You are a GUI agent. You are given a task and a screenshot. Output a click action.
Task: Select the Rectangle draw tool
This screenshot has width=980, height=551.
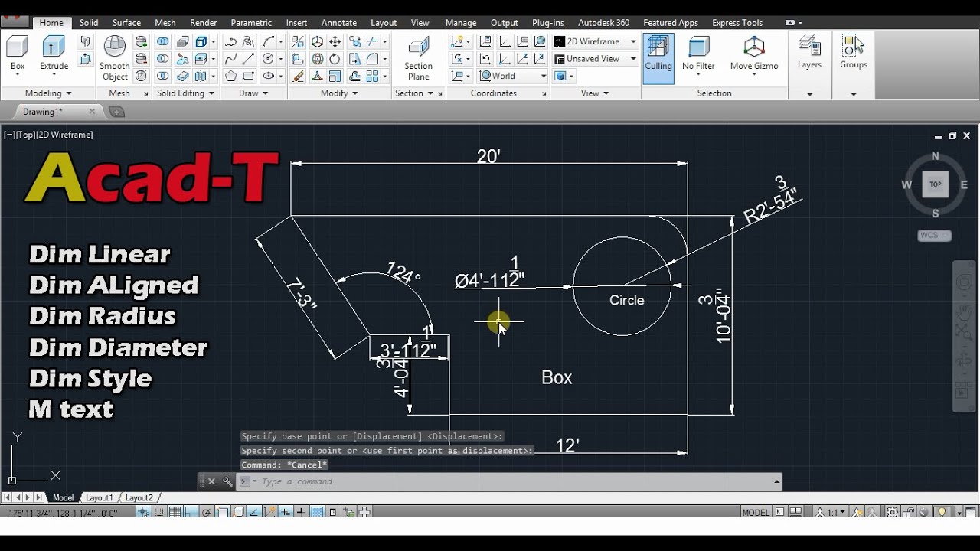[248, 76]
